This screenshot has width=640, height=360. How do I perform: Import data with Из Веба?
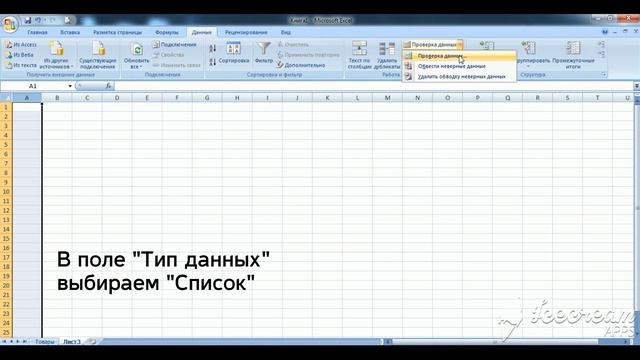pyautogui.click(x=20, y=55)
